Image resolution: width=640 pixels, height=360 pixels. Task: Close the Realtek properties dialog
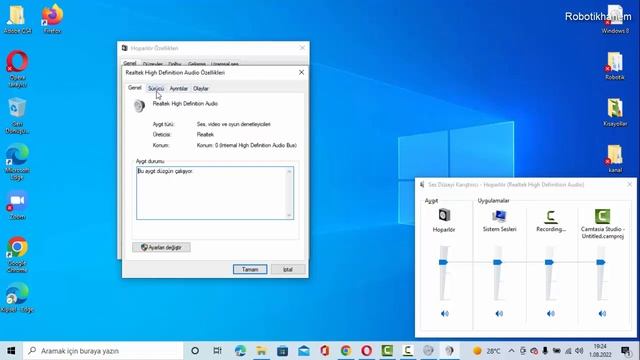click(301, 72)
